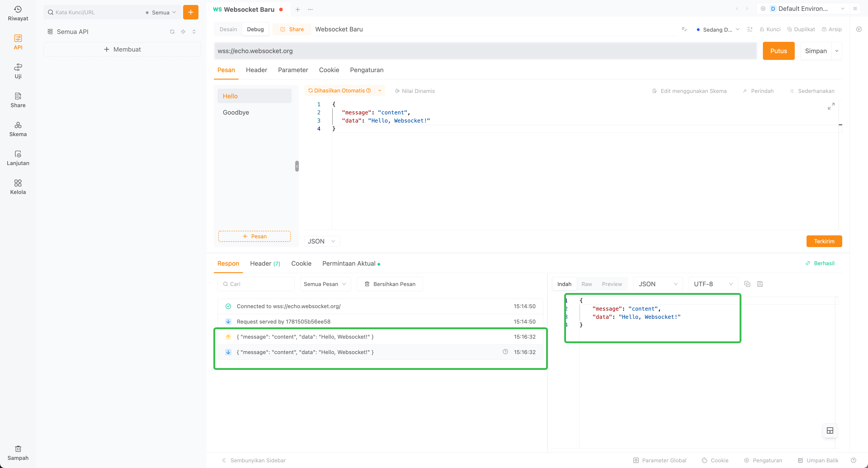Switch to the Pesan tab

pos(226,70)
